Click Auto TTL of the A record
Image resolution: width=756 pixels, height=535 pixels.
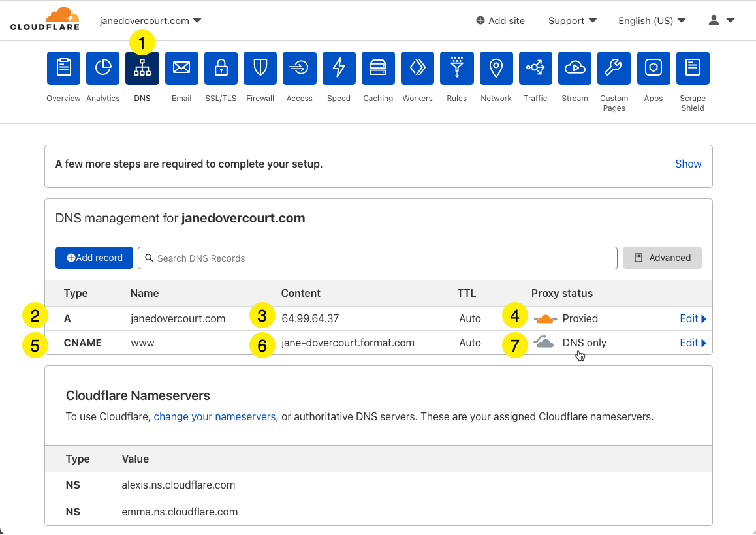click(470, 318)
